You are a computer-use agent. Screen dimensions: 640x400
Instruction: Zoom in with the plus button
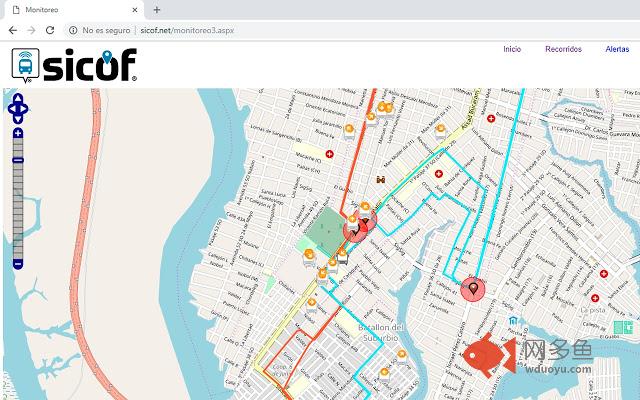18,133
